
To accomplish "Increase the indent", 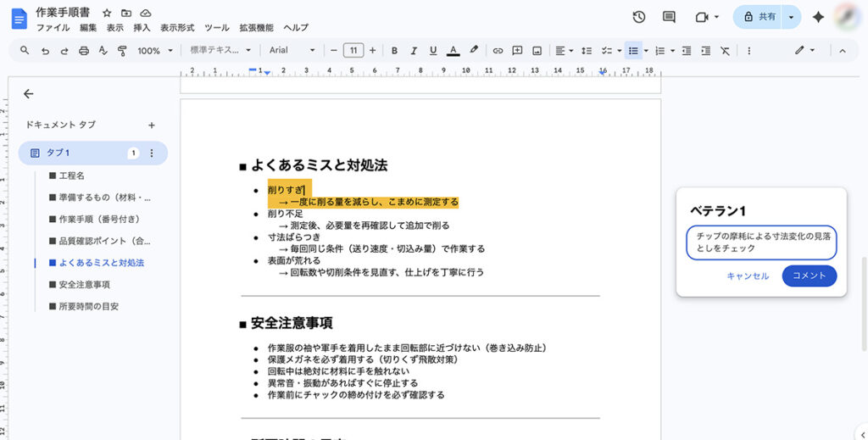I will [x=706, y=50].
